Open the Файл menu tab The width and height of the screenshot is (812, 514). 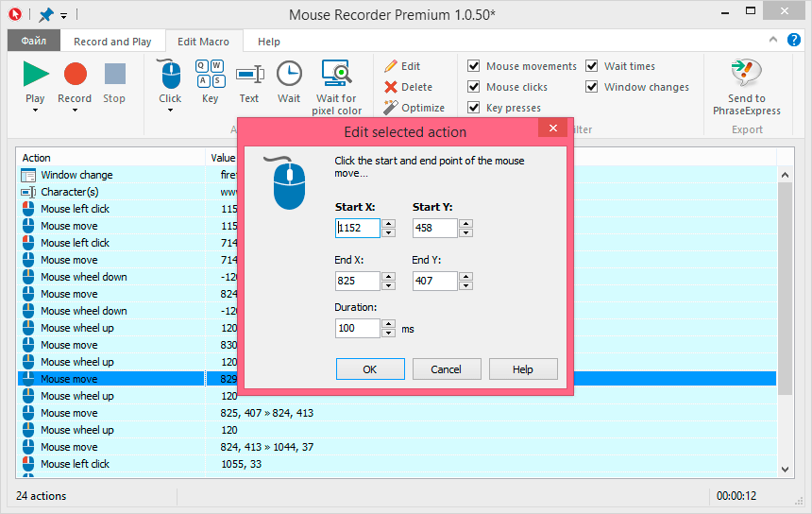tap(34, 41)
